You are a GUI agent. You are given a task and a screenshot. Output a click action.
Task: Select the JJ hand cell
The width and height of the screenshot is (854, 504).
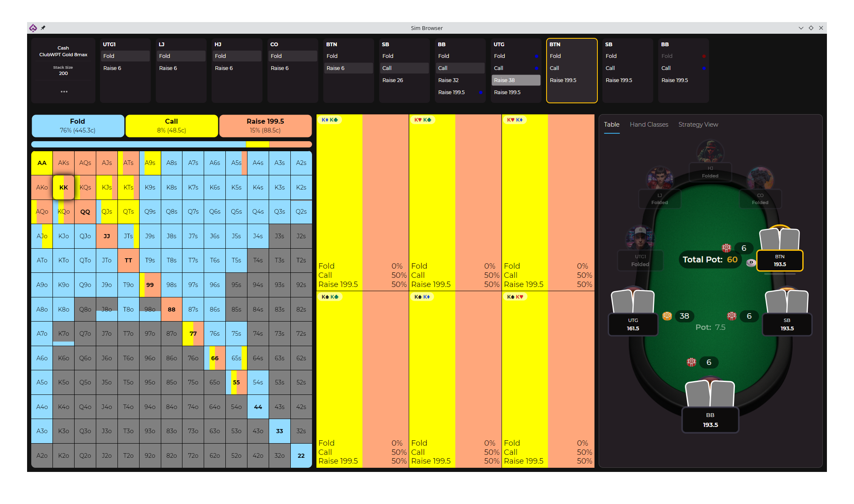click(x=107, y=236)
